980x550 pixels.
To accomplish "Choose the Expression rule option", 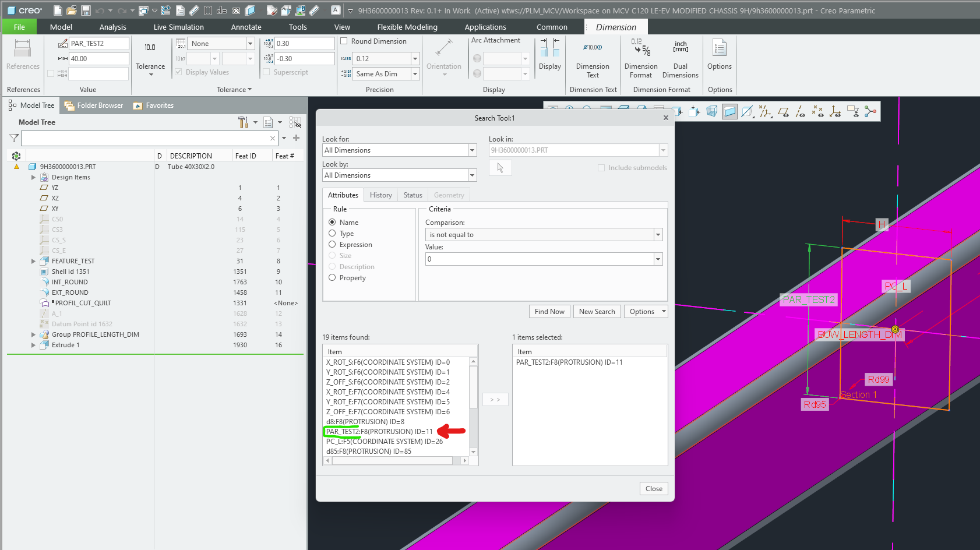I will [333, 245].
